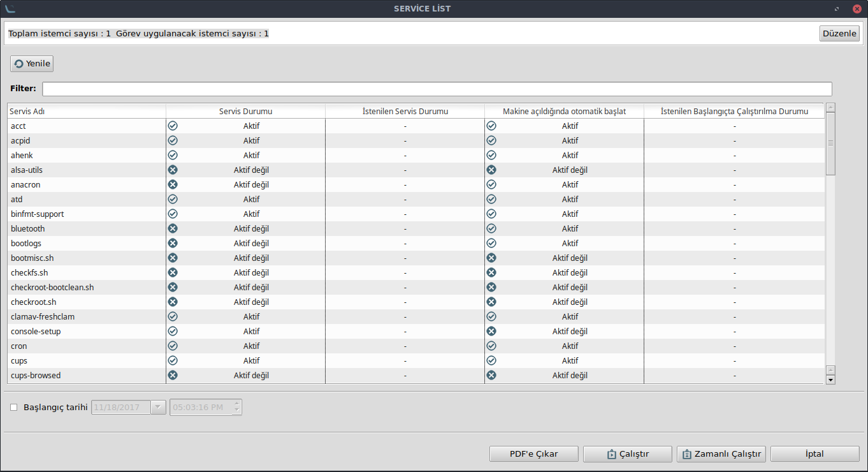The height and width of the screenshot is (472, 868).
Task: Click the time field 05:03:16 PM
Action: pos(201,407)
